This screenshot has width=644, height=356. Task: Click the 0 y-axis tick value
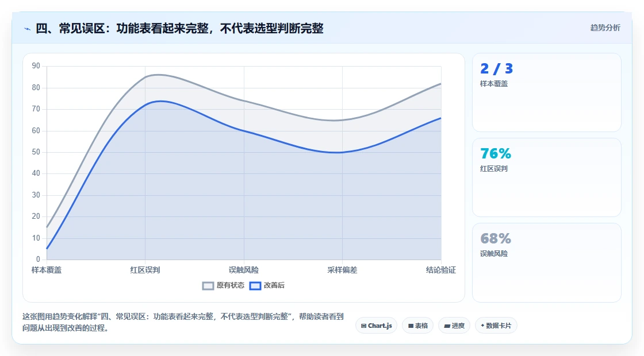[x=38, y=259]
